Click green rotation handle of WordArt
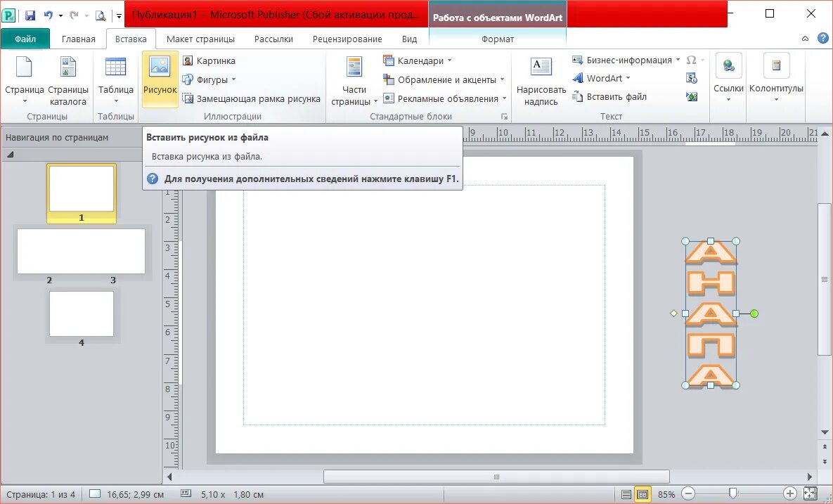833x504 pixels. pyautogui.click(x=754, y=314)
